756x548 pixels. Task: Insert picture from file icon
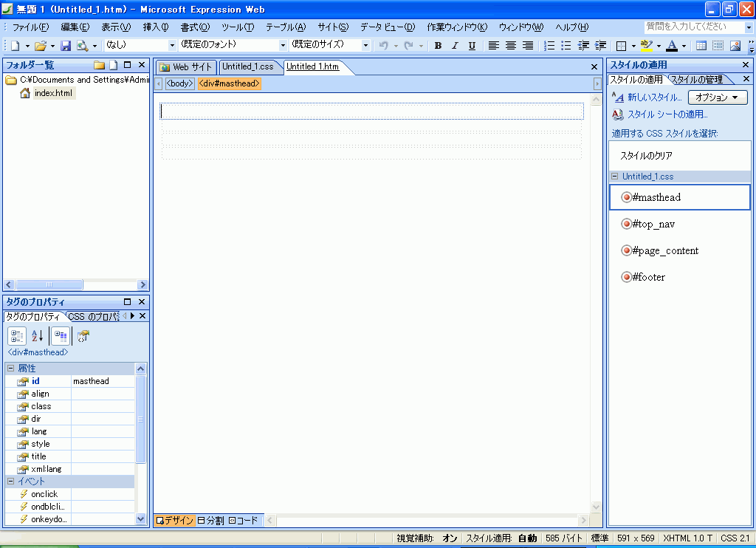pos(735,45)
